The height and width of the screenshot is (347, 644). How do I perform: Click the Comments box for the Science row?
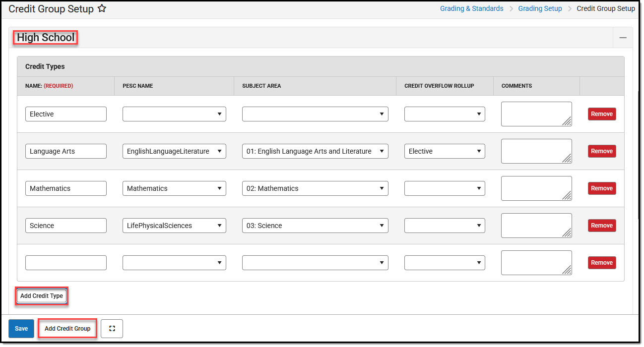tap(536, 225)
